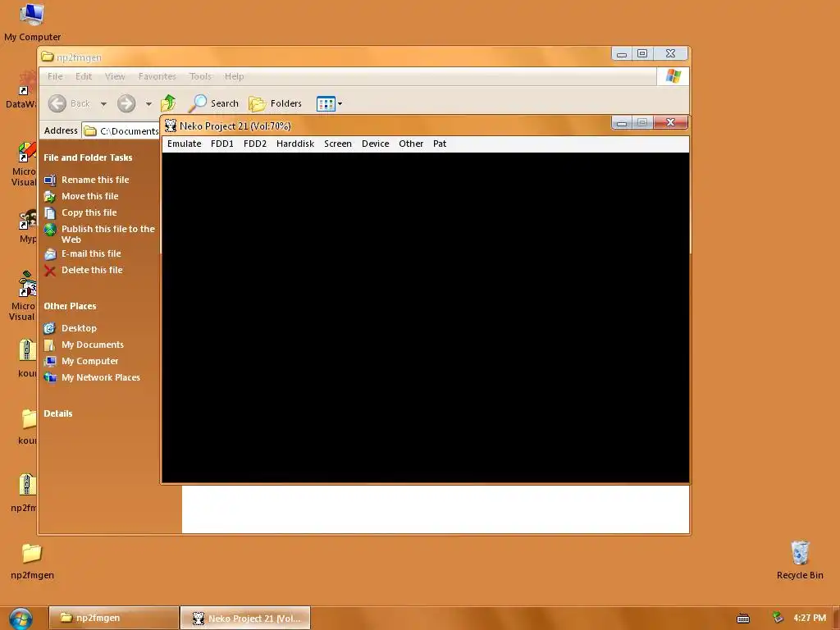
Task: Select the np2fmgen folder on desktop
Action: pyautogui.click(x=32, y=561)
